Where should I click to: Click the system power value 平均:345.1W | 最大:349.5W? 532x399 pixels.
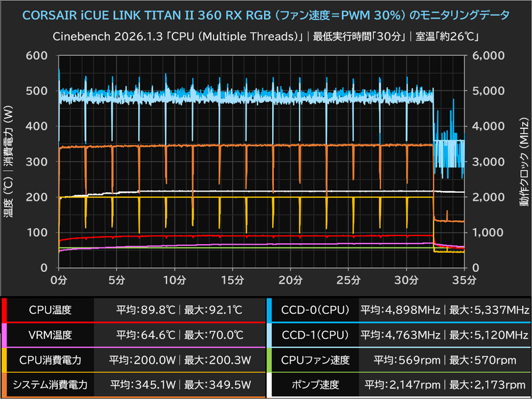(180, 385)
